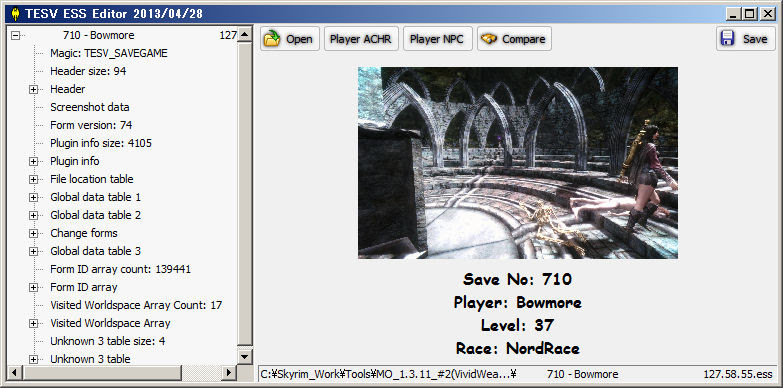Select Visited Worldspace Array Count: 17 row
The width and height of the screenshot is (783, 388).
click(x=136, y=305)
